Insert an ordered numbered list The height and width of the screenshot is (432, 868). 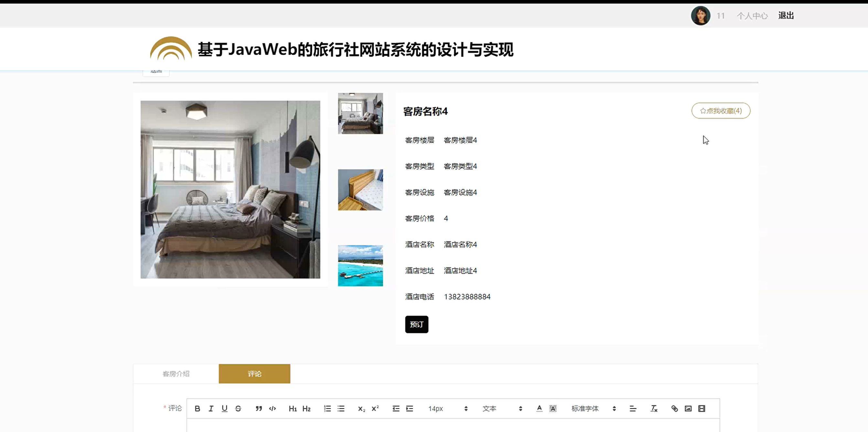point(327,408)
